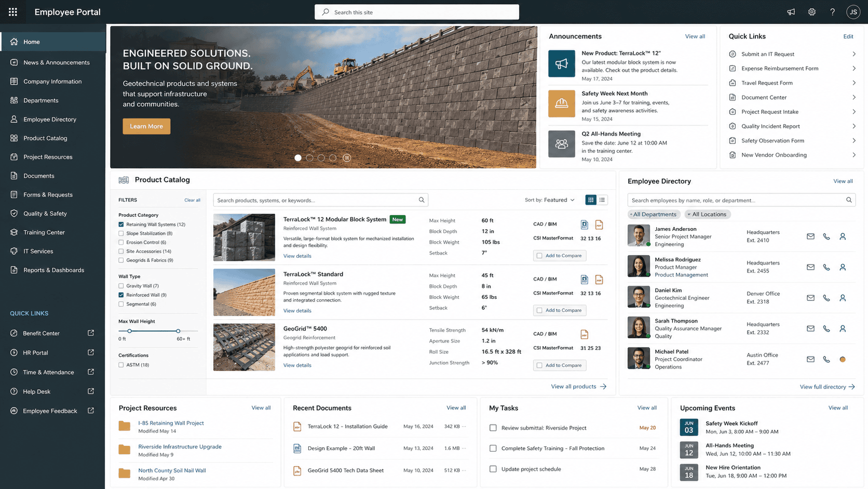The height and width of the screenshot is (489, 868).
Task: Click the New Product TerraLock announcement icon
Action: point(562,63)
